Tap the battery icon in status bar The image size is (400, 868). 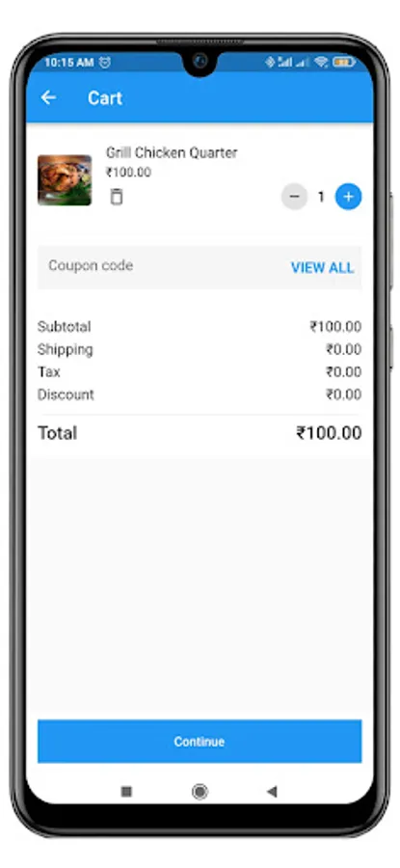[343, 62]
